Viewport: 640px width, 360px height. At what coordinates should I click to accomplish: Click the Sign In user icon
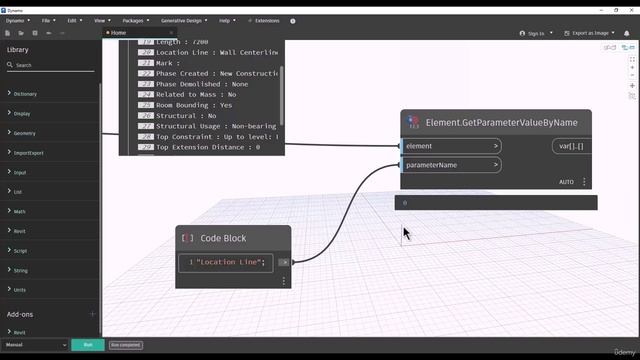[x=522, y=33]
